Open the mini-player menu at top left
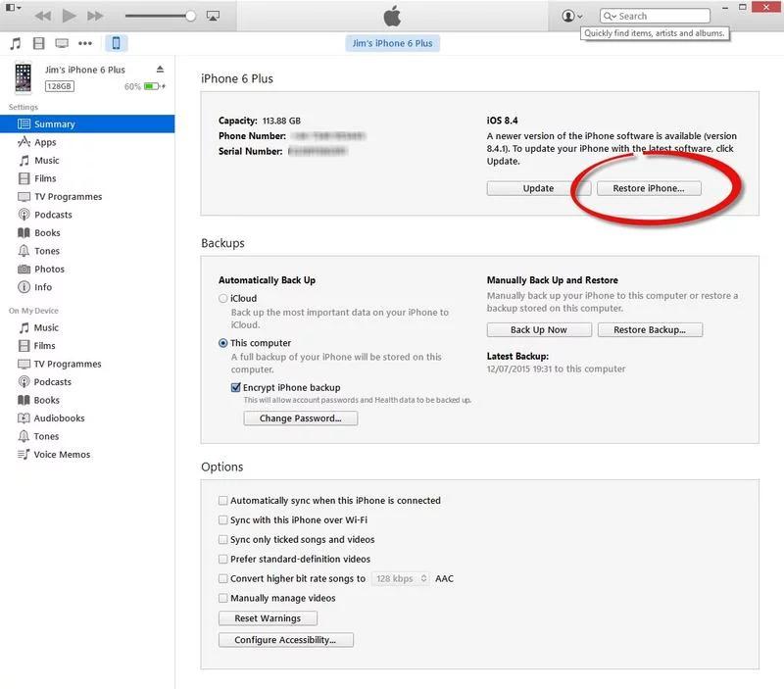This screenshot has width=784, height=689. [x=13, y=8]
